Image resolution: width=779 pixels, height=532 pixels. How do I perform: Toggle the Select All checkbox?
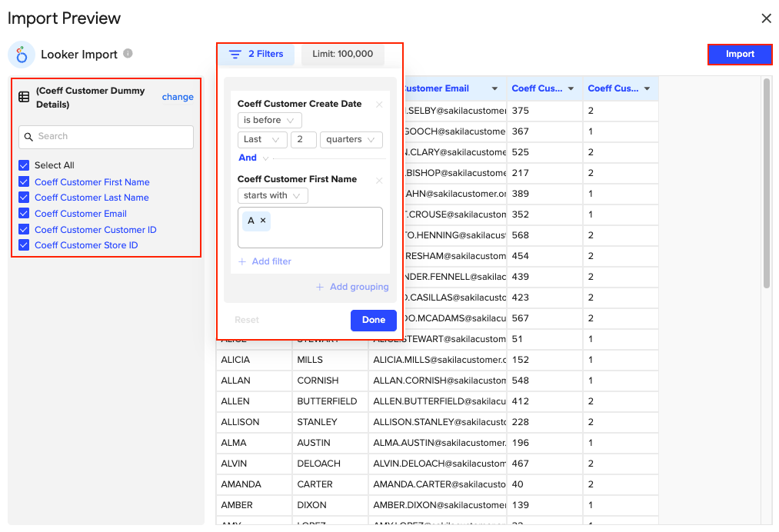tap(24, 165)
